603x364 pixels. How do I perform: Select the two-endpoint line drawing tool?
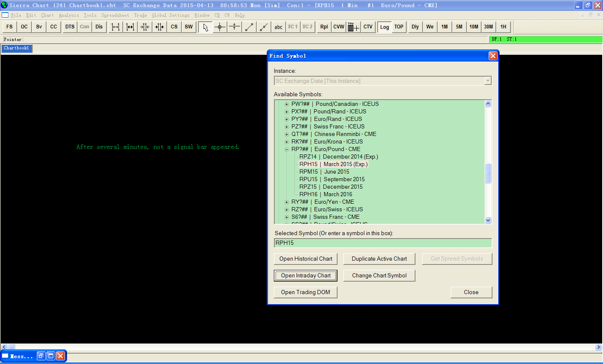(249, 27)
